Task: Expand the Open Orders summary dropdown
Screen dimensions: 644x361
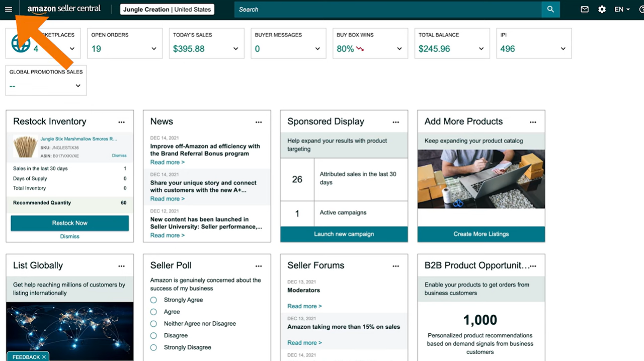Action: [154, 49]
